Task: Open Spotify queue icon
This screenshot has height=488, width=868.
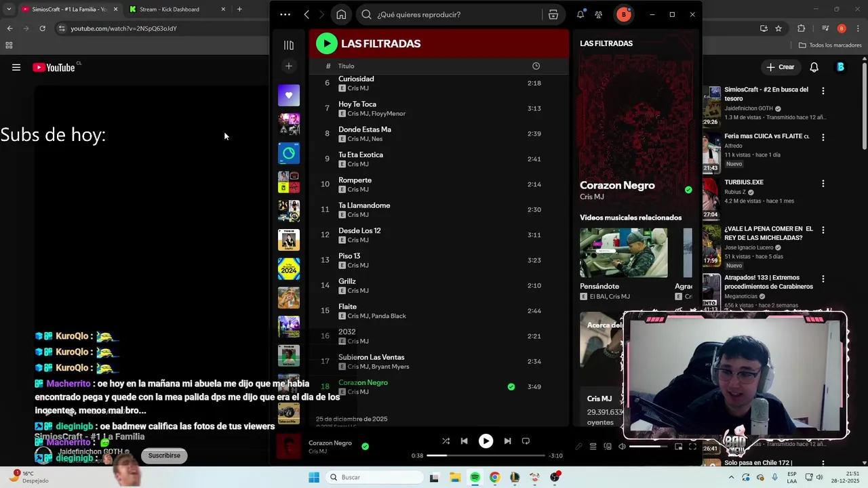Action: tap(593, 447)
